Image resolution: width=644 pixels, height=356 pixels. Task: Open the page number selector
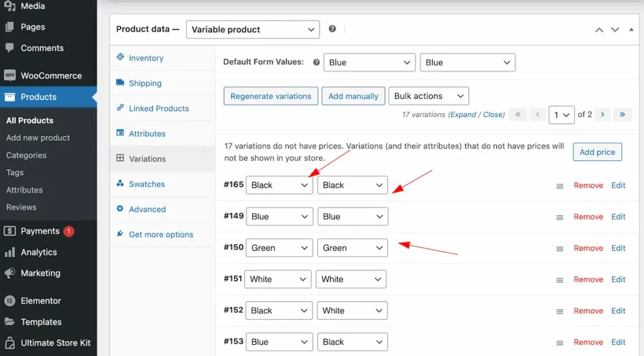click(561, 114)
